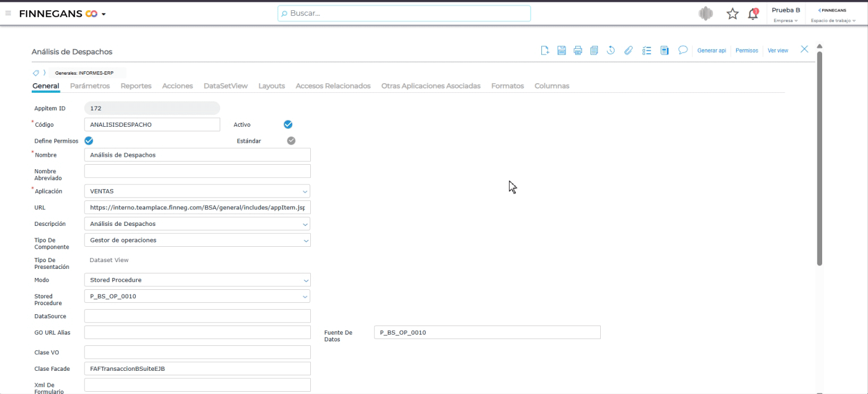868x394 pixels.
Task: Click the favorites star icon
Action: pyautogui.click(x=732, y=14)
